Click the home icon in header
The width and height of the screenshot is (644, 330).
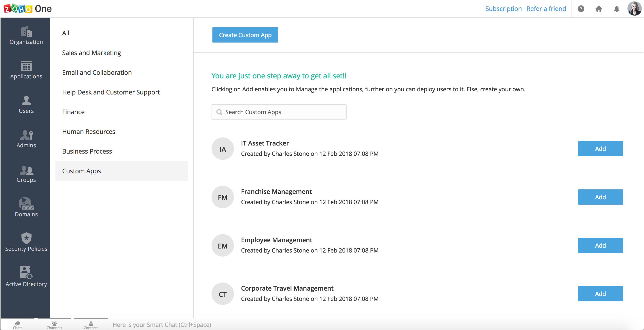coord(599,9)
